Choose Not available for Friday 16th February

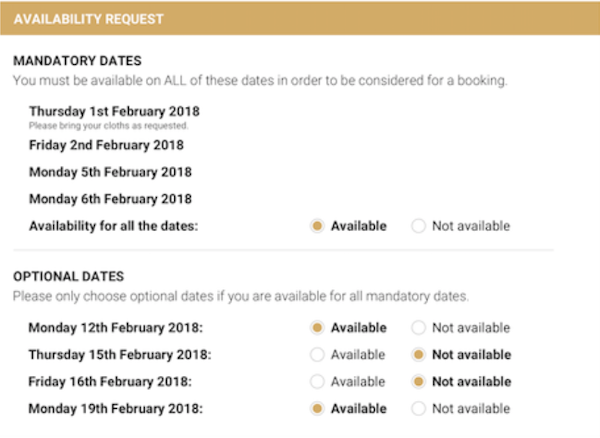419,382
